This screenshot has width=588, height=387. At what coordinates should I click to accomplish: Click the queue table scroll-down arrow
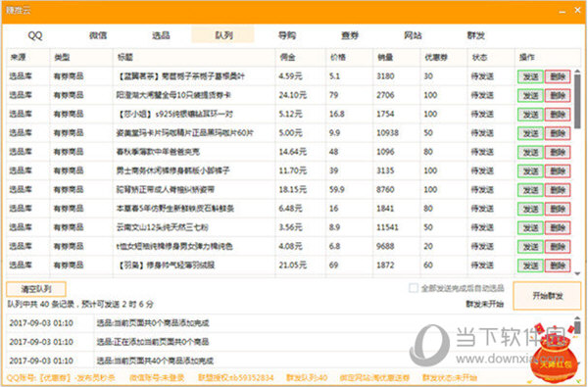coord(577,273)
